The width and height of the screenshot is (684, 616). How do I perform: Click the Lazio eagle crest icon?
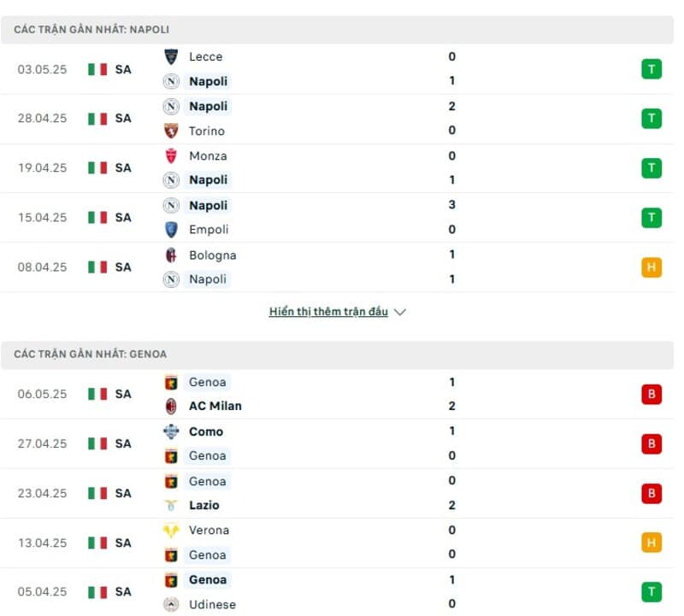(171, 505)
